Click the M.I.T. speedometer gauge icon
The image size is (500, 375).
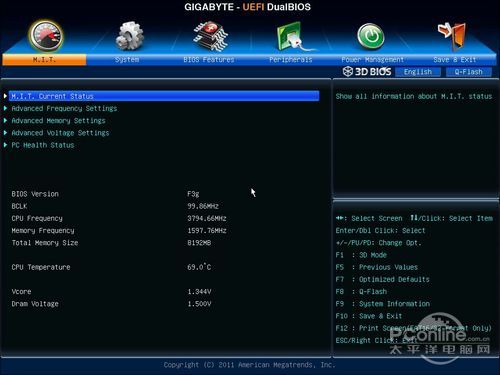tap(46, 36)
